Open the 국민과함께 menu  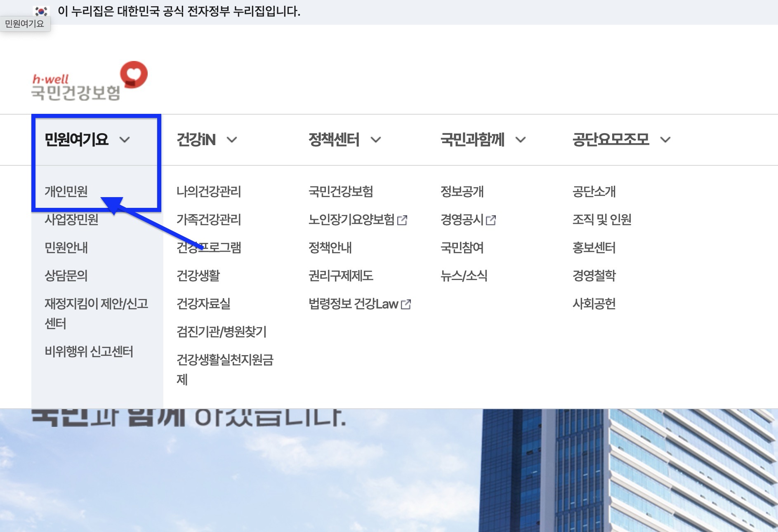point(473,140)
